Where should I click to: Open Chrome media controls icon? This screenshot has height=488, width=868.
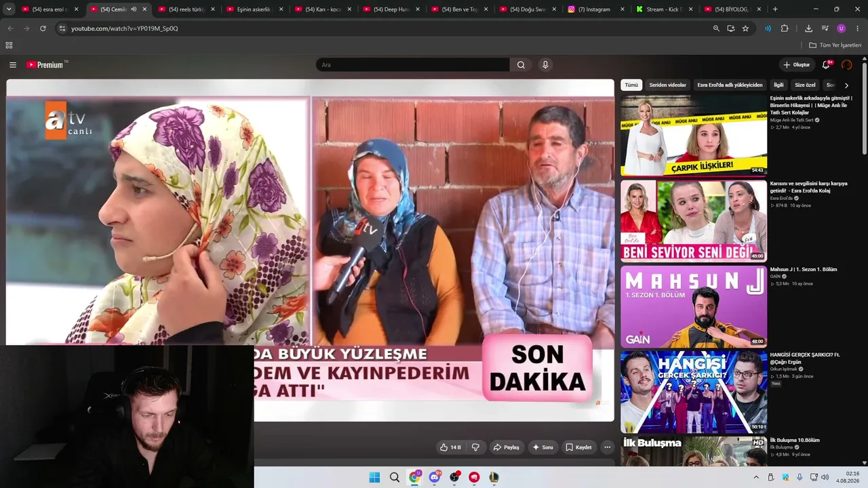click(x=825, y=28)
